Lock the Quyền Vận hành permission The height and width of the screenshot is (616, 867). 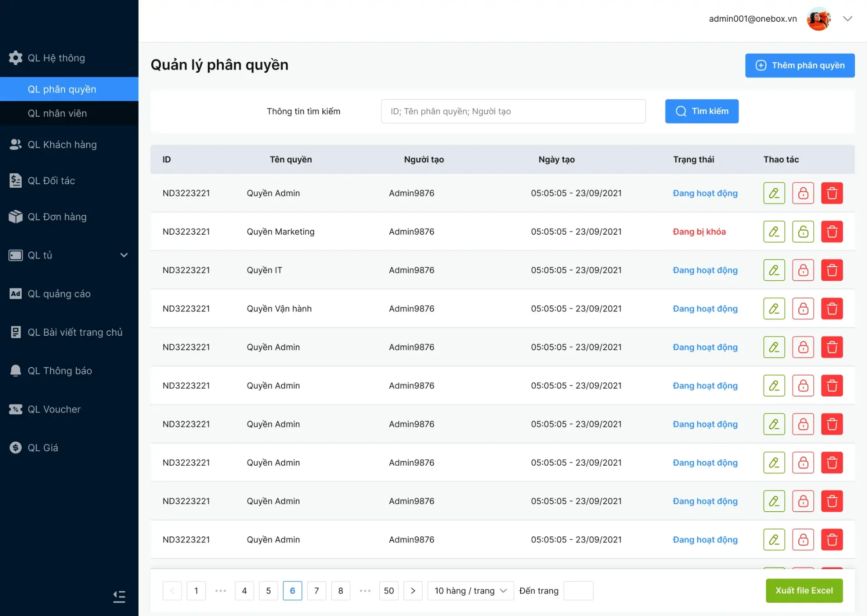[x=803, y=309]
